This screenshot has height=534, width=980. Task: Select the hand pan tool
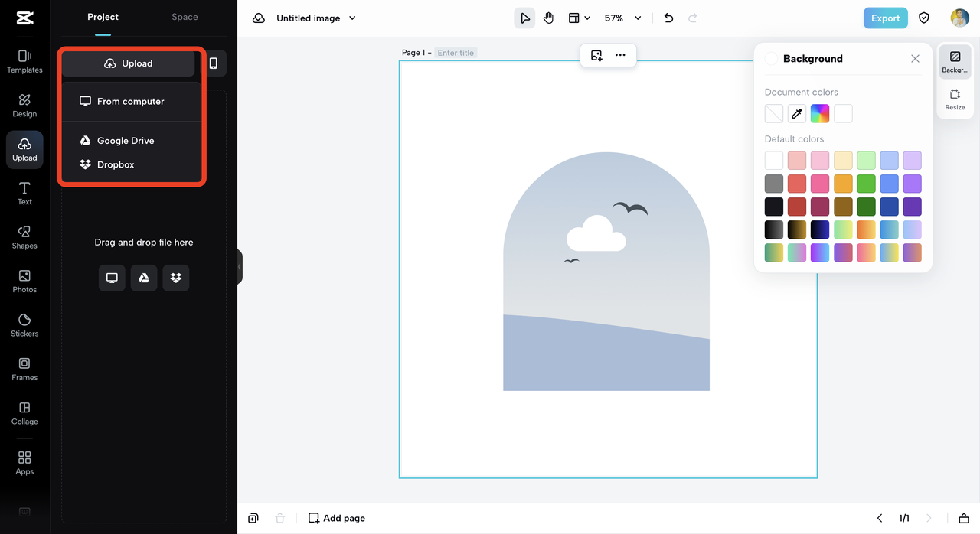tap(548, 18)
